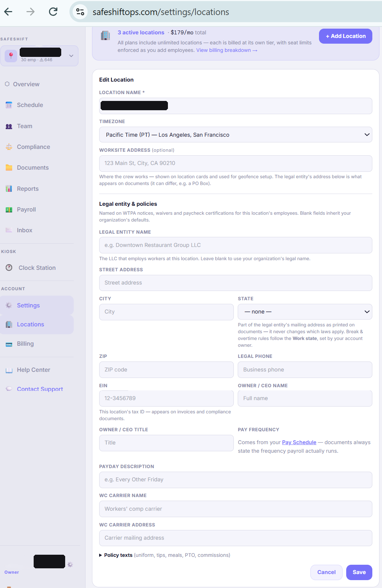Click the Payroll money icon
The width and height of the screenshot is (382, 588).
coord(9,210)
